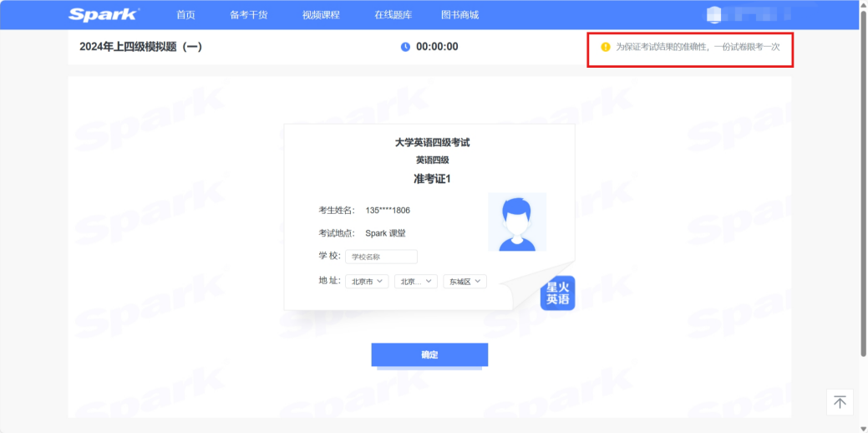The height and width of the screenshot is (433, 868).
Task: Expand the city dropdown showing 北京...
Action: pos(416,282)
